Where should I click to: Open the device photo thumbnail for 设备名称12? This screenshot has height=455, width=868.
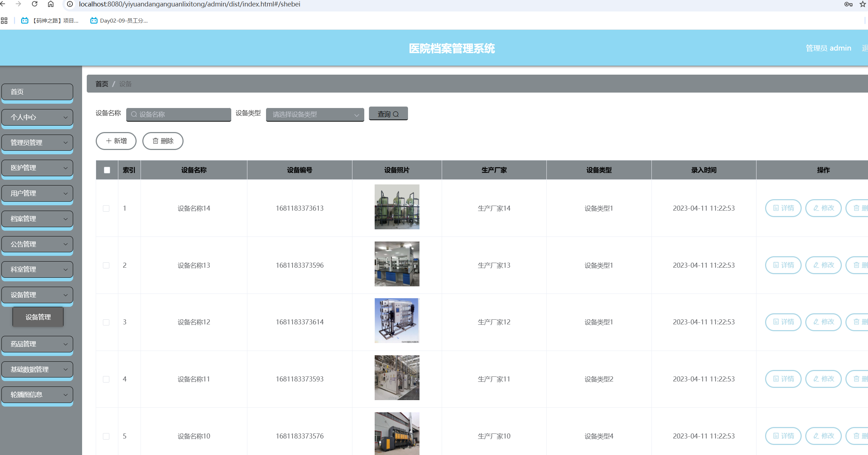click(x=397, y=321)
